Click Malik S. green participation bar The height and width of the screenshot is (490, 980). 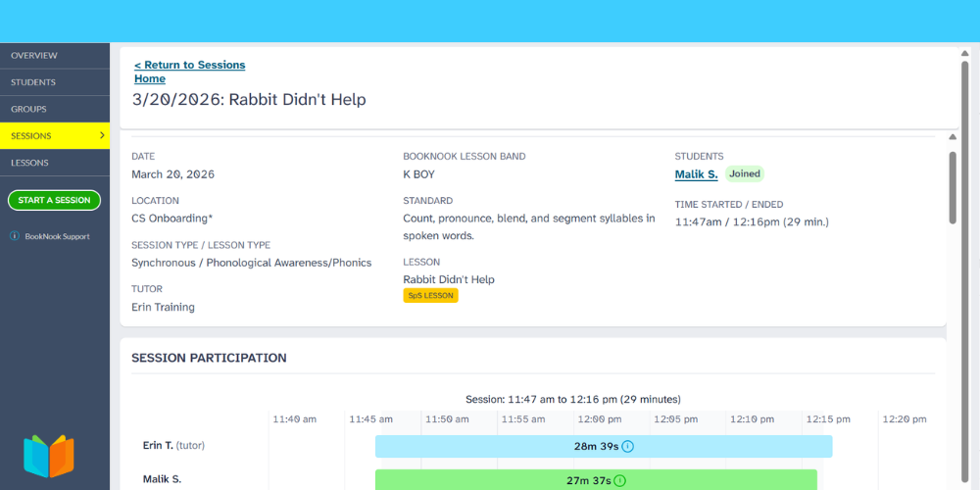tap(596, 480)
